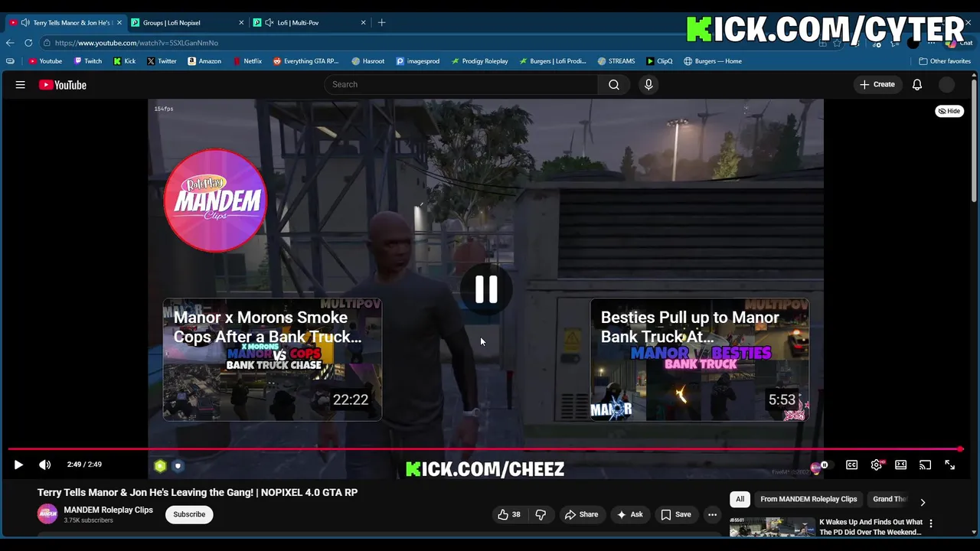This screenshot has width=980, height=551.
Task: Open MANDEM Roleplay Clips channel name link
Action: click(x=108, y=510)
